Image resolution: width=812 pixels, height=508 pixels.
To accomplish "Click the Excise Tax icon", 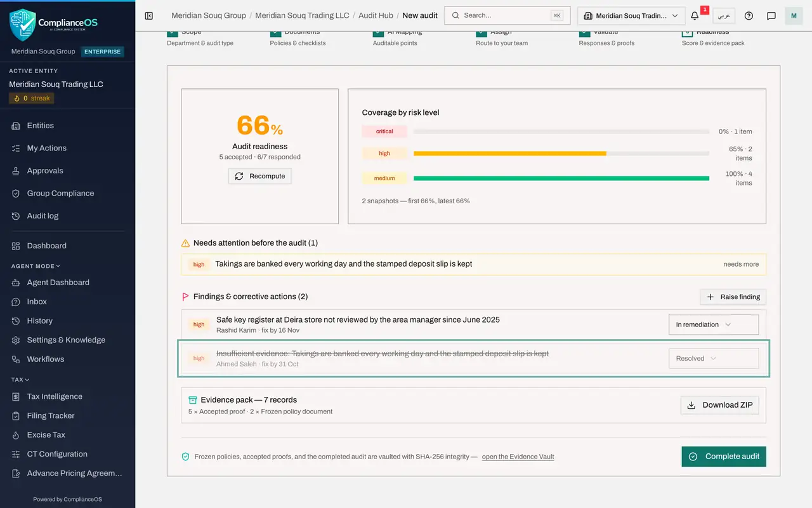I will coord(16,435).
